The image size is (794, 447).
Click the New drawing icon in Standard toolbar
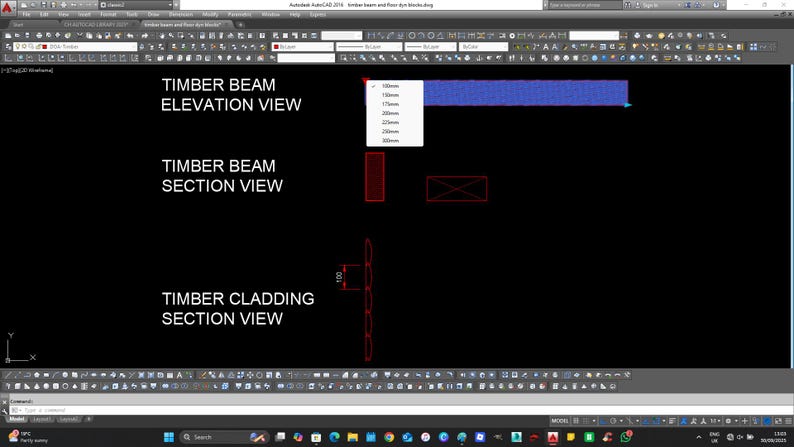(x=8, y=35)
